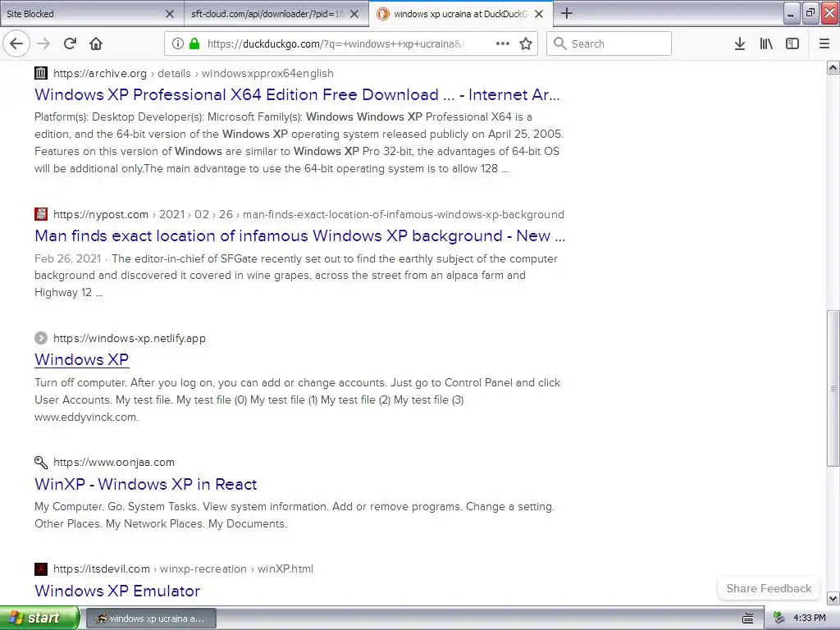Close the DuckDuckGo search tab
Image resolution: width=840 pixels, height=630 pixels.
coord(539,14)
